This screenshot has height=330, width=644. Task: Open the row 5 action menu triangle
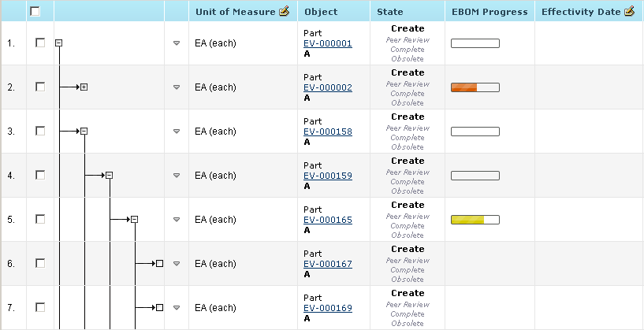click(x=177, y=220)
